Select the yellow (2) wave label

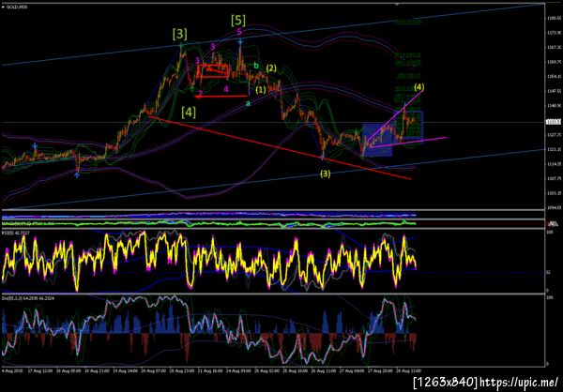[271, 68]
